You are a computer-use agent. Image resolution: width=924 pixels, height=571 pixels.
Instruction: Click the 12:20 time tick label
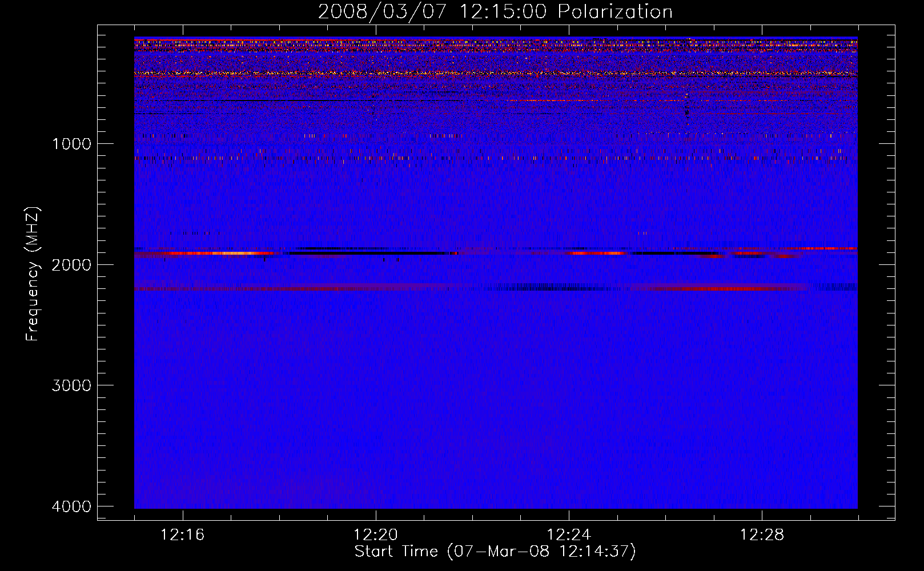click(376, 535)
